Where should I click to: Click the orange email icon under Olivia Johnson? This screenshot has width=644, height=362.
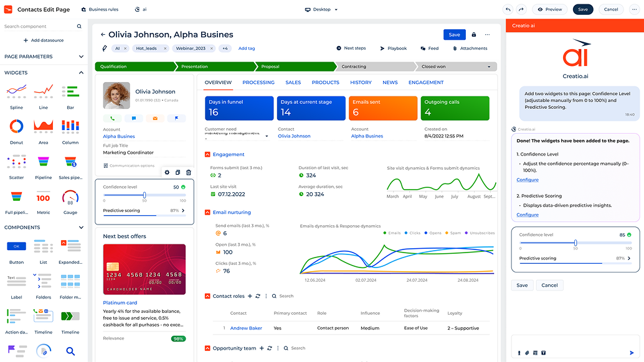click(x=154, y=118)
